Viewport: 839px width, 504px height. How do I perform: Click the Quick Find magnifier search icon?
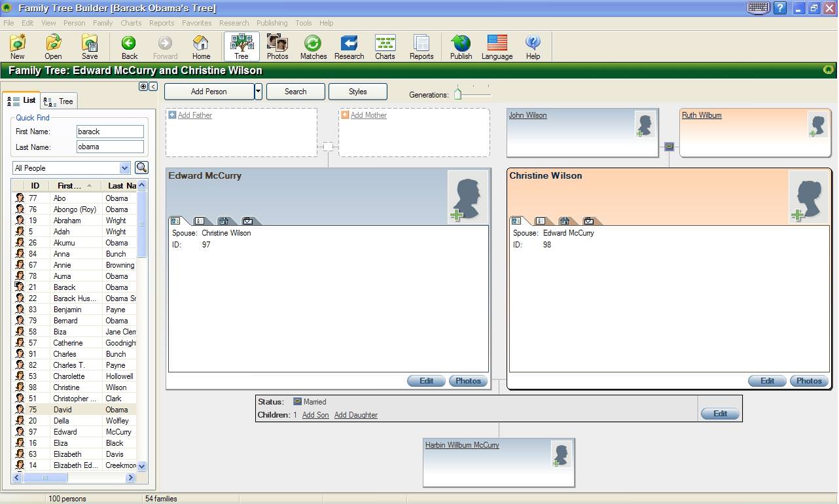tap(141, 168)
